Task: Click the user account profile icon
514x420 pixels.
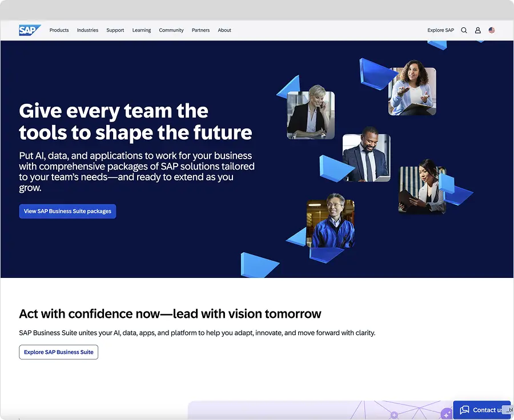Action: (x=478, y=30)
